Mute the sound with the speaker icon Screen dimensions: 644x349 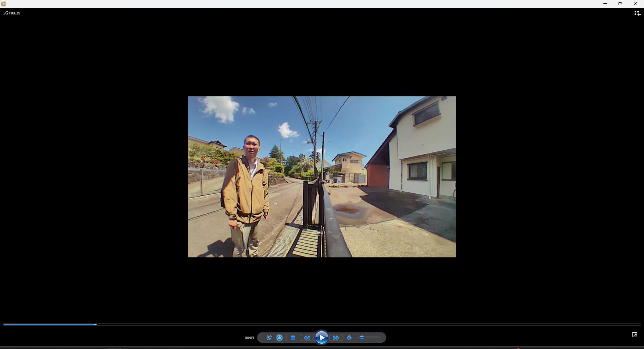tap(350, 338)
